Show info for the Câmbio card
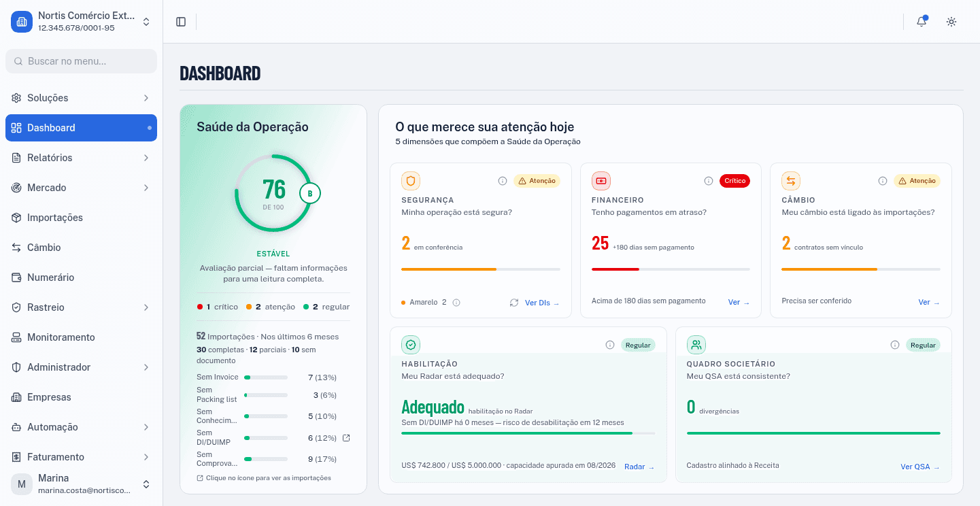The height and width of the screenshot is (506, 980). [883, 181]
